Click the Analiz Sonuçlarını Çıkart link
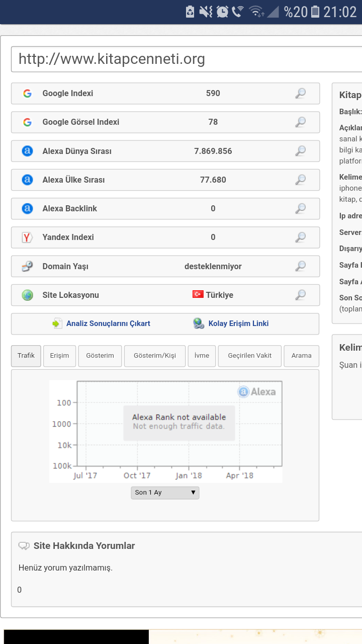This screenshot has width=362, height=644. tap(108, 324)
